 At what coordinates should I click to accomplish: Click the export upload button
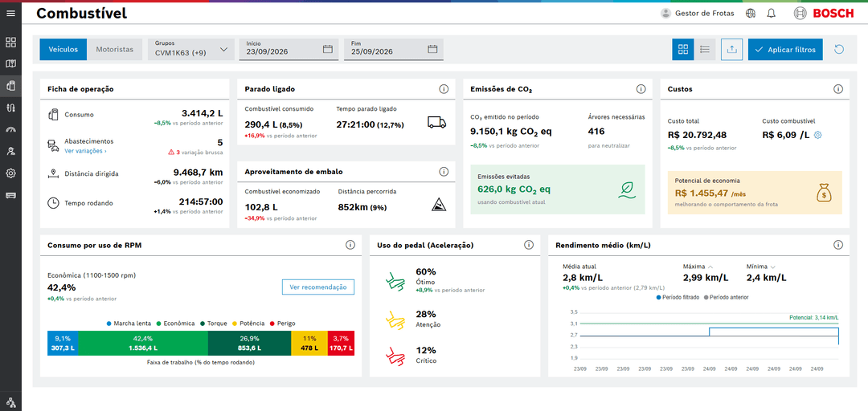tap(732, 49)
